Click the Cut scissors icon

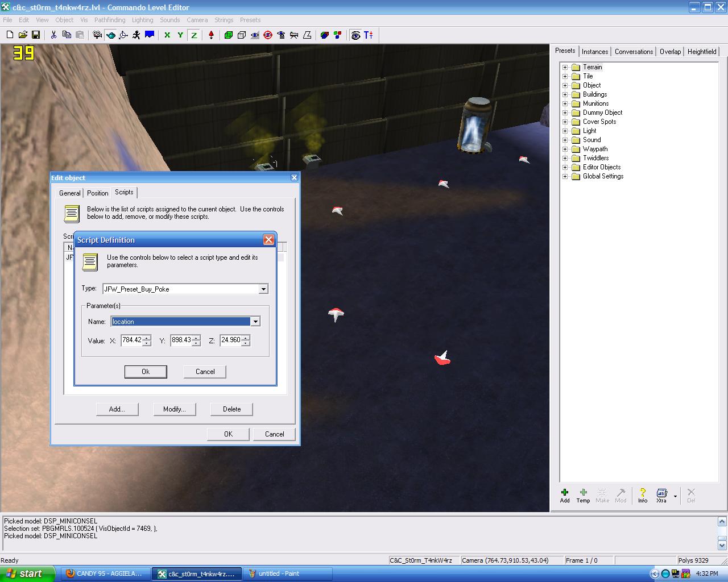[x=53, y=35]
